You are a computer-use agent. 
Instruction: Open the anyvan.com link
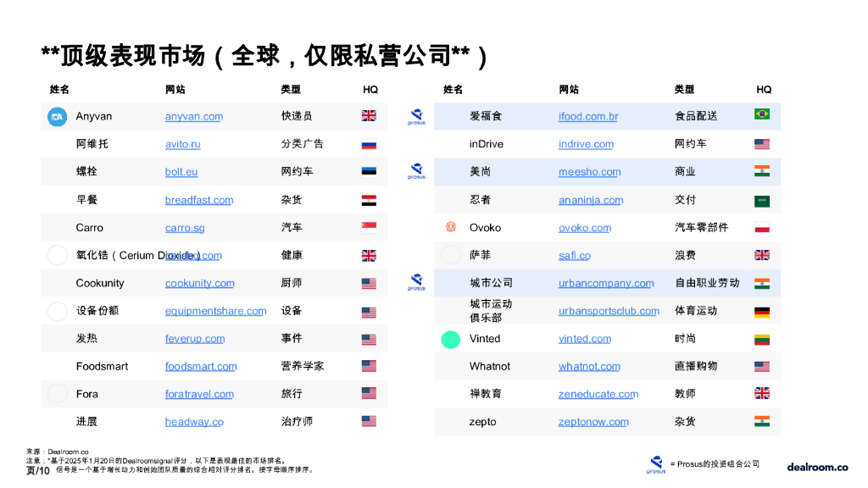(x=193, y=116)
